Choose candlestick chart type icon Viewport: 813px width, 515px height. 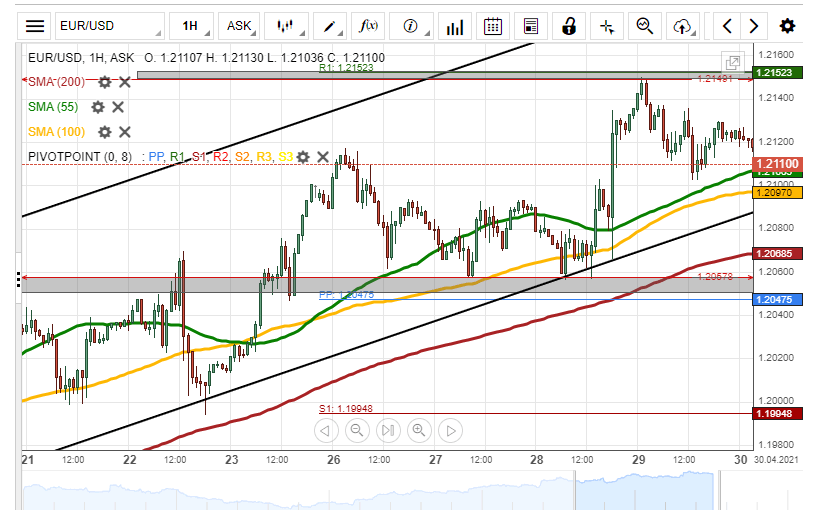coord(286,26)
